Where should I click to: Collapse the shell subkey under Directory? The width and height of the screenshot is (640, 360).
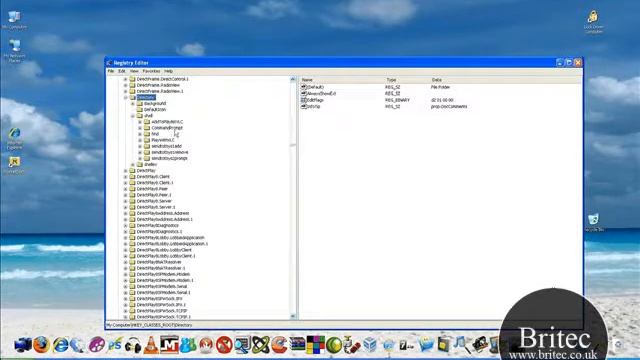pyautogui.click(x=133, y=116)
